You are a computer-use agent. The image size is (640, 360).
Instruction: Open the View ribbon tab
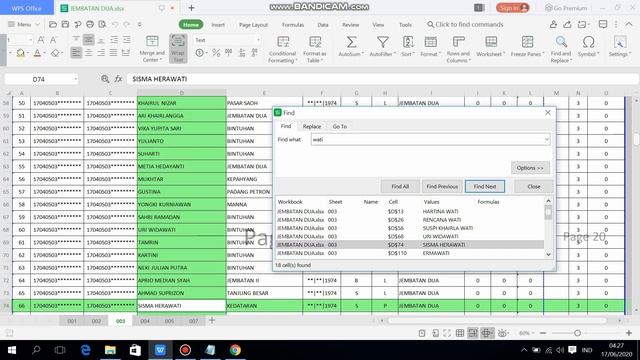378,24
